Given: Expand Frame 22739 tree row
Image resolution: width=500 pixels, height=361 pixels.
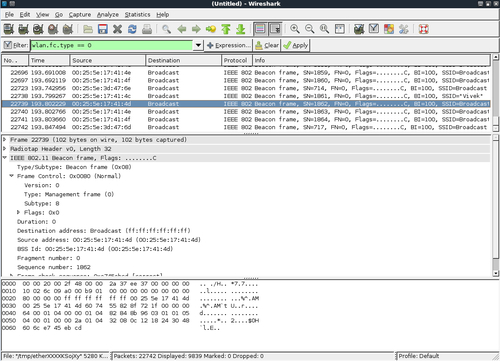Looking at the screenshot, I should pyautogui.click(x=5, y=140).
